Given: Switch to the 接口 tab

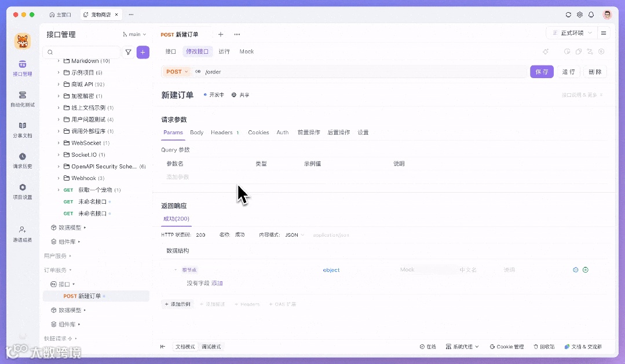Looking at the screenshot, I should [171, 52].
